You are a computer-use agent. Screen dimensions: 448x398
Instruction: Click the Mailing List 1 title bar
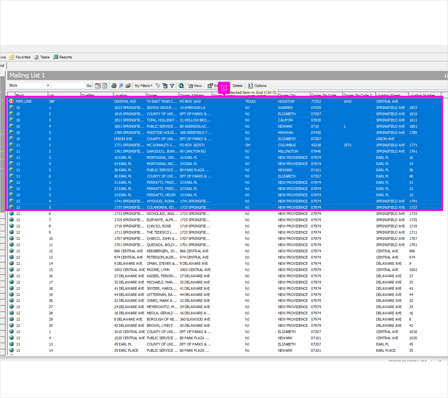click(227, 75)
